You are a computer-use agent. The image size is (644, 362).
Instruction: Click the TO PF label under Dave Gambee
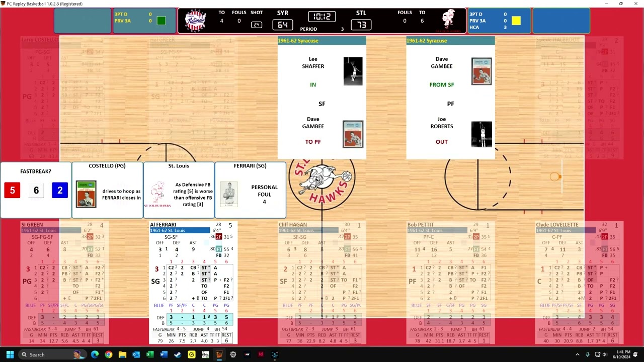point(313,142)
